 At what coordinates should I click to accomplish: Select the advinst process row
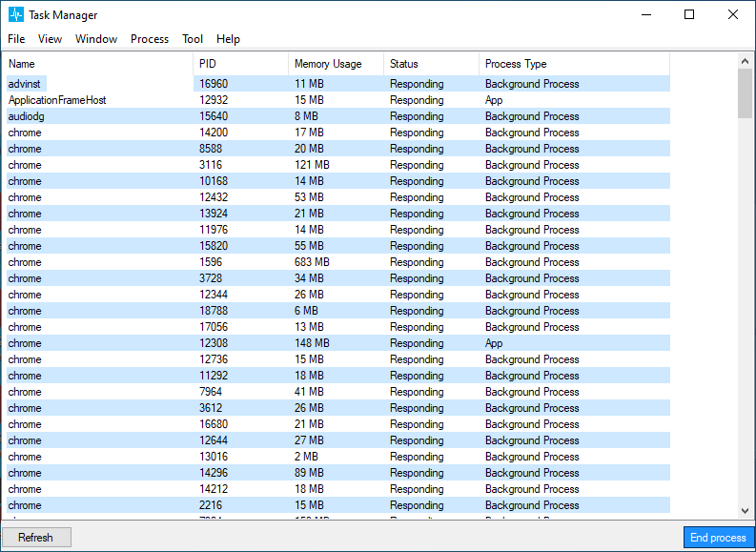[338, 84]
